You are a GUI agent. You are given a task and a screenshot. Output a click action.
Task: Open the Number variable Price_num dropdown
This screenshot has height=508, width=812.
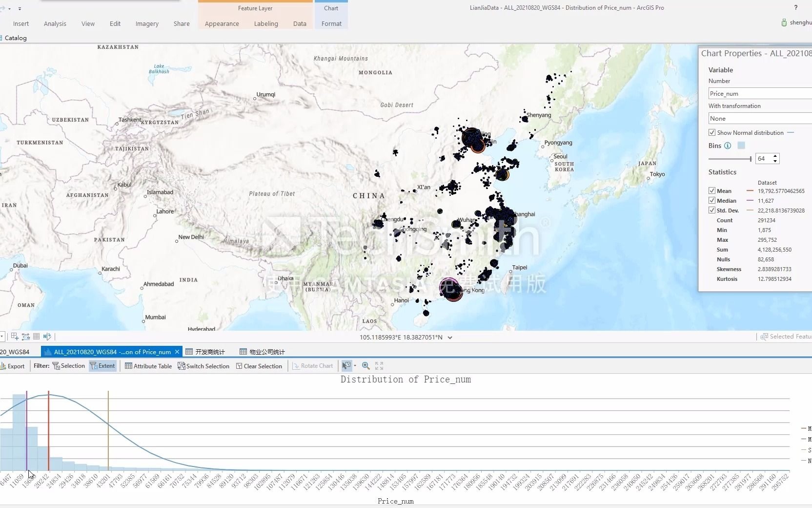pyautogui.click(x=760, y=93)
